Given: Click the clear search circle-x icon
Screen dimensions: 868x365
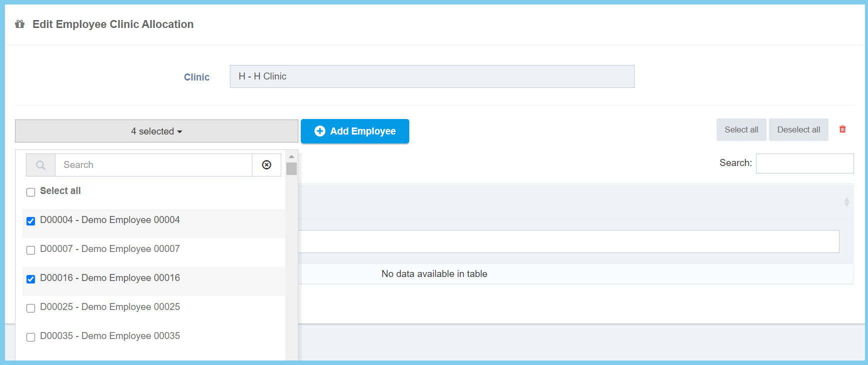Looking at the screenshot, I should (x=266, y=165).
